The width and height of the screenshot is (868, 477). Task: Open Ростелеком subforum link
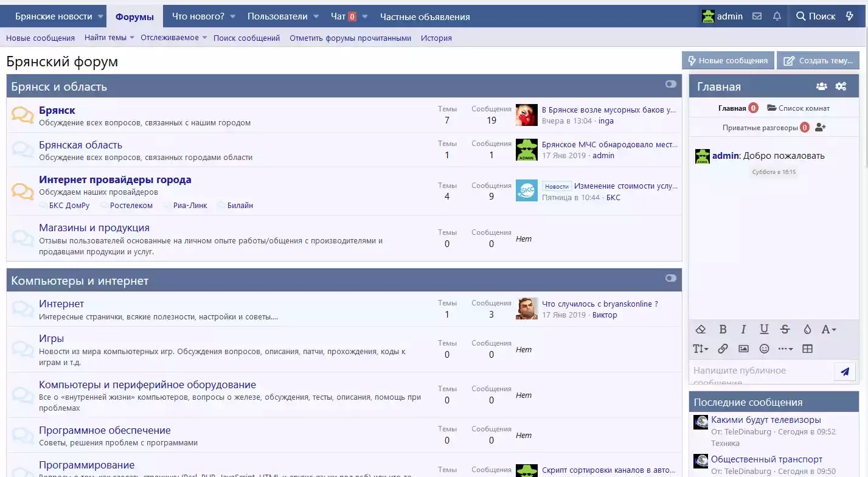click(131, 206)
